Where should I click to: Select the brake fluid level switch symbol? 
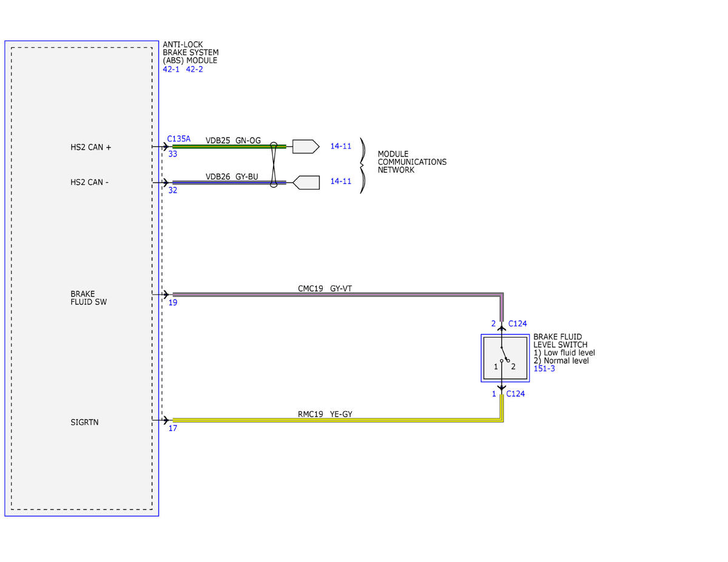pyautogui.click(x=505, y=358)
